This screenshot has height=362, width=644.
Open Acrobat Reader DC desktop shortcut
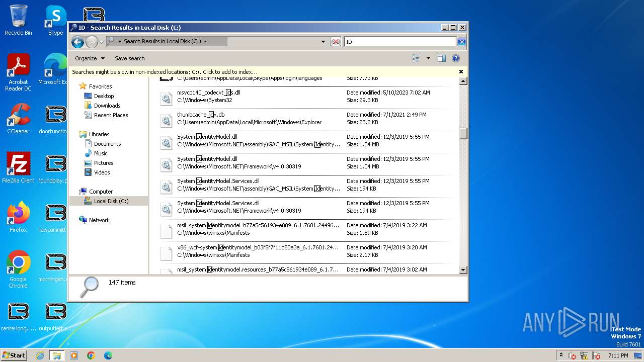(x=18, y=73)
